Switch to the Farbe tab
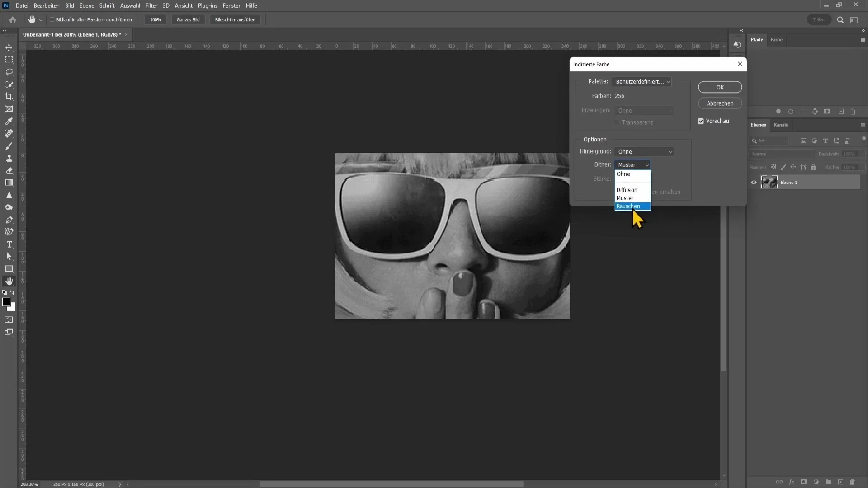The width and height of the screenshot is (868, 488). pos(776,40)
